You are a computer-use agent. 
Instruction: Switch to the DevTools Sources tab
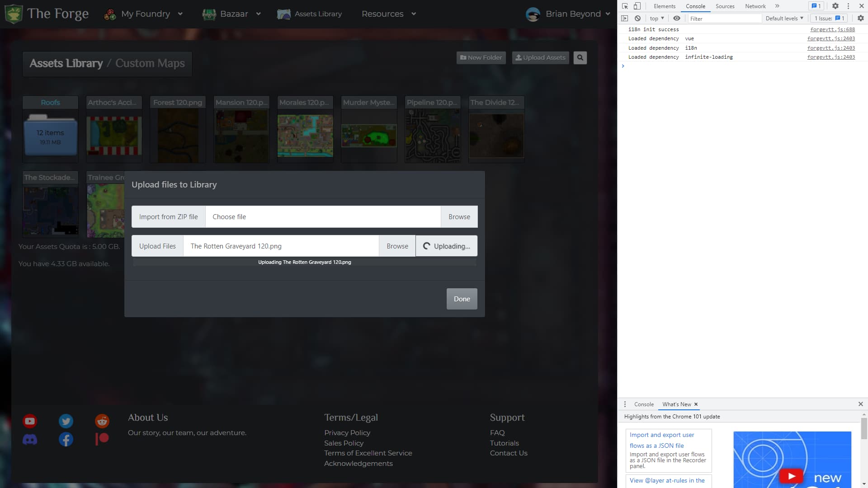tap(725, 6)
